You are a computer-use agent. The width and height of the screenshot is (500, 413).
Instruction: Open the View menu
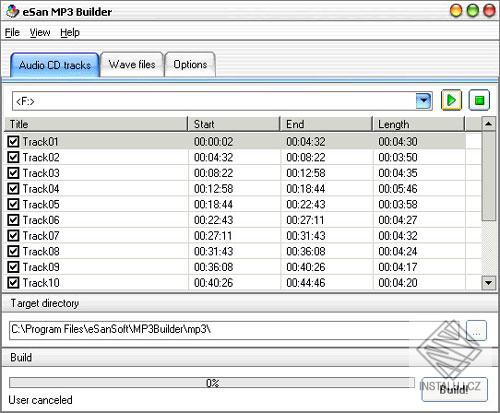pyautogui.click(x=40, y=32)
